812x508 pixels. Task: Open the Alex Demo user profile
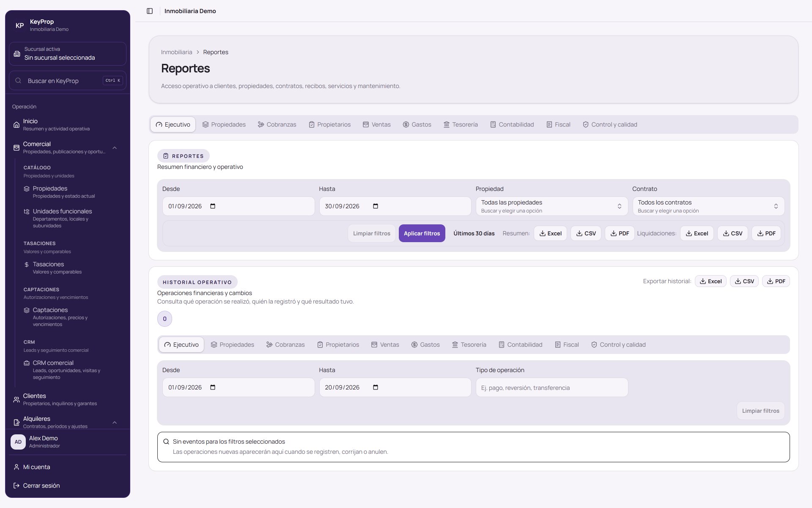pos(68,442)
